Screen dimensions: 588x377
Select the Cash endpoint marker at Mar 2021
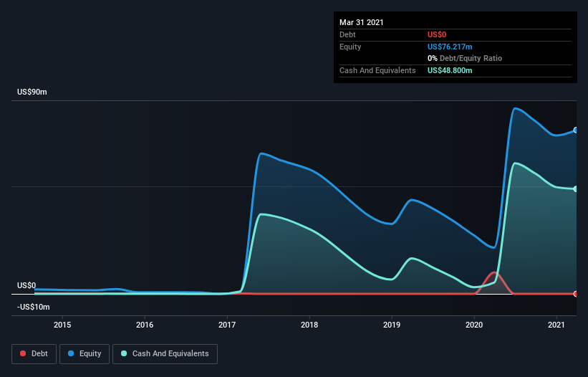click(575, 188)
